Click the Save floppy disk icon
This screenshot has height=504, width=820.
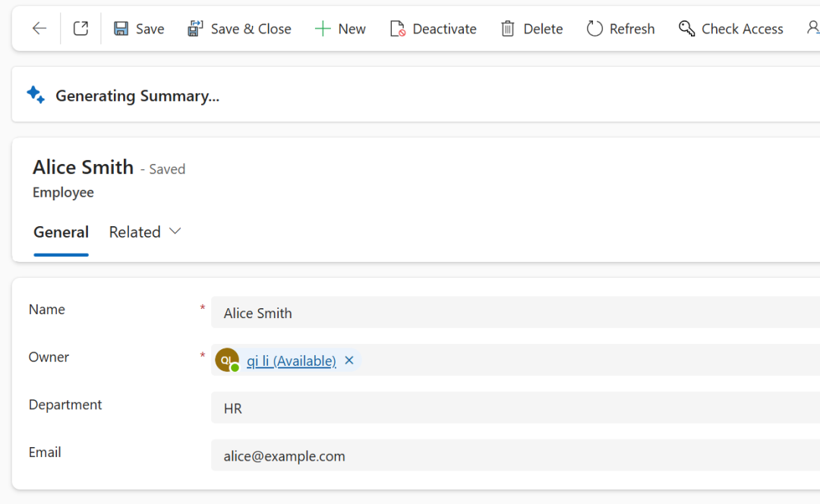click(x=121, y=29)
